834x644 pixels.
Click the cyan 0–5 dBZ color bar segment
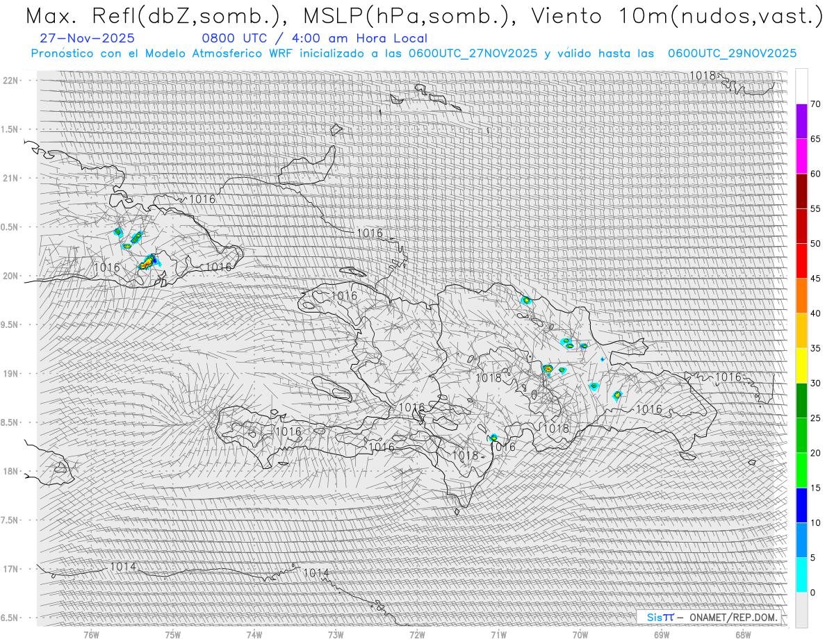[801, 575]
